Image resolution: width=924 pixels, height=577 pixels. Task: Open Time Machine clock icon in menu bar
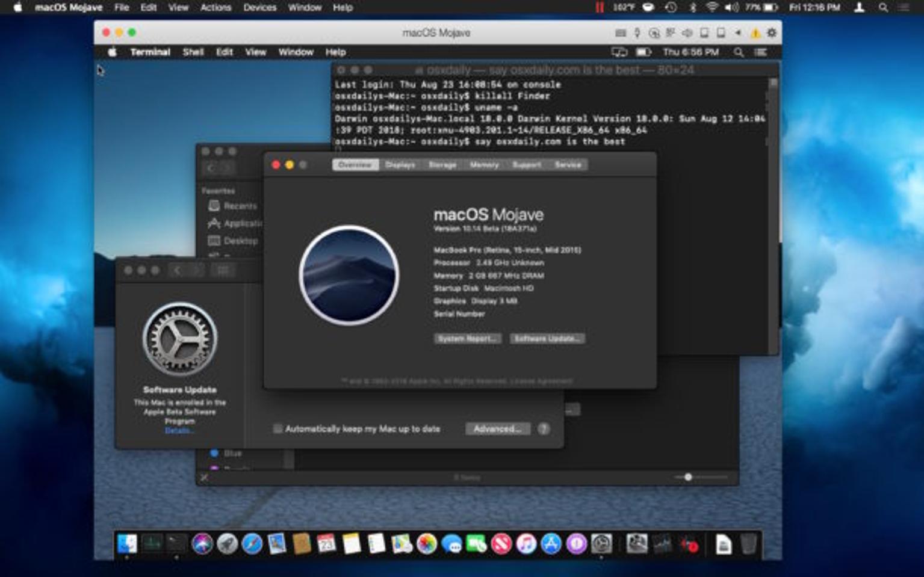671,7
